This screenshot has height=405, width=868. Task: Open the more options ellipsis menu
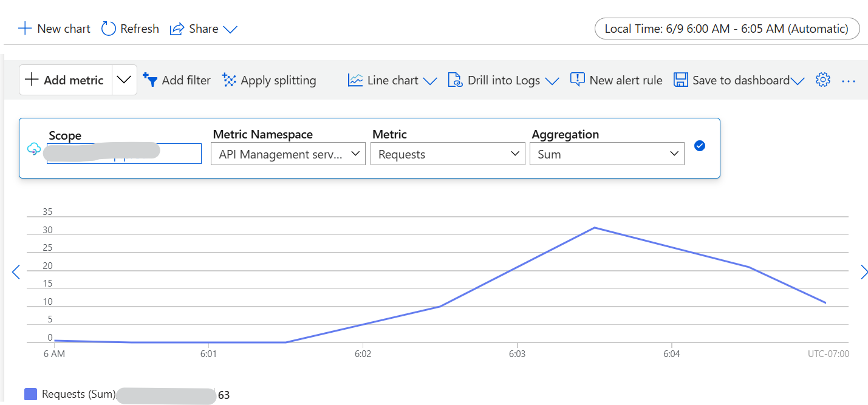tap(849, 81)
